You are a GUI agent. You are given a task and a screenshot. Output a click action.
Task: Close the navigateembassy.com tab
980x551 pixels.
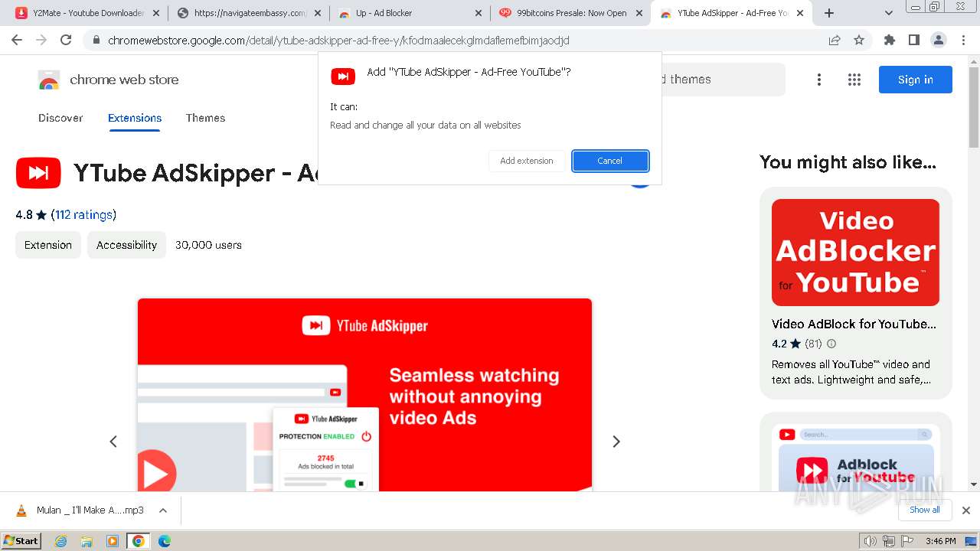316,13
